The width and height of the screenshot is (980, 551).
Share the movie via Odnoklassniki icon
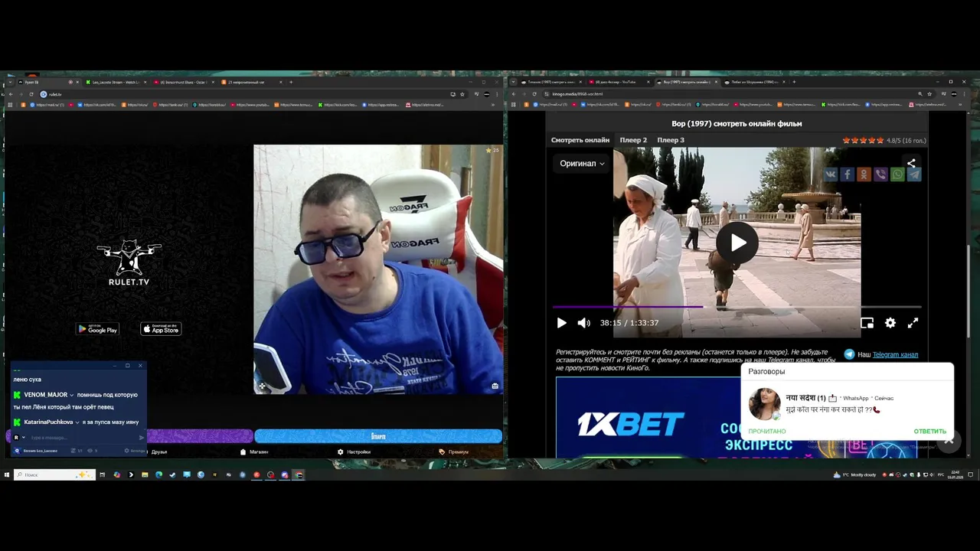(x=864, y=174)
